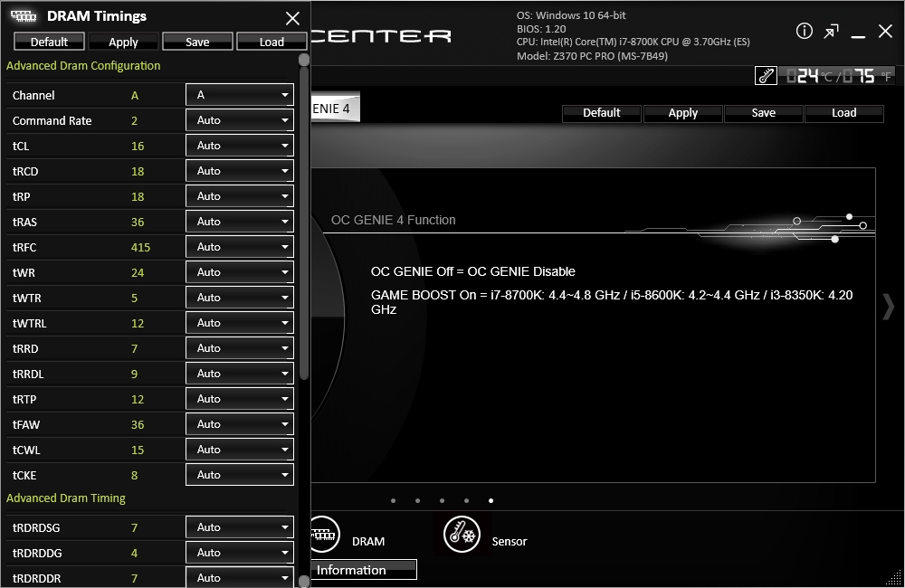
Task: Click the thermometer icon beside the temperature readout
Action: pyautogui.click(x=766, y=76)
